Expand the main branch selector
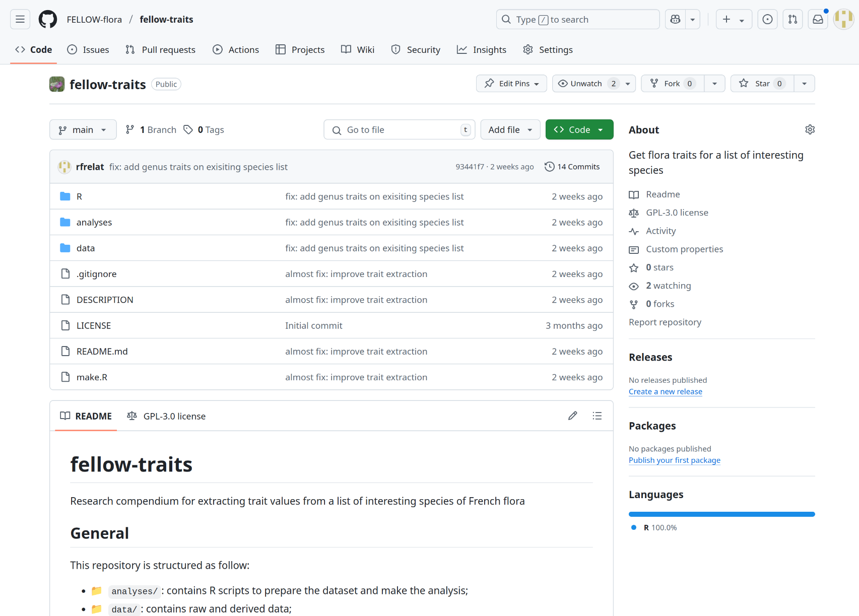 point(83,130)
